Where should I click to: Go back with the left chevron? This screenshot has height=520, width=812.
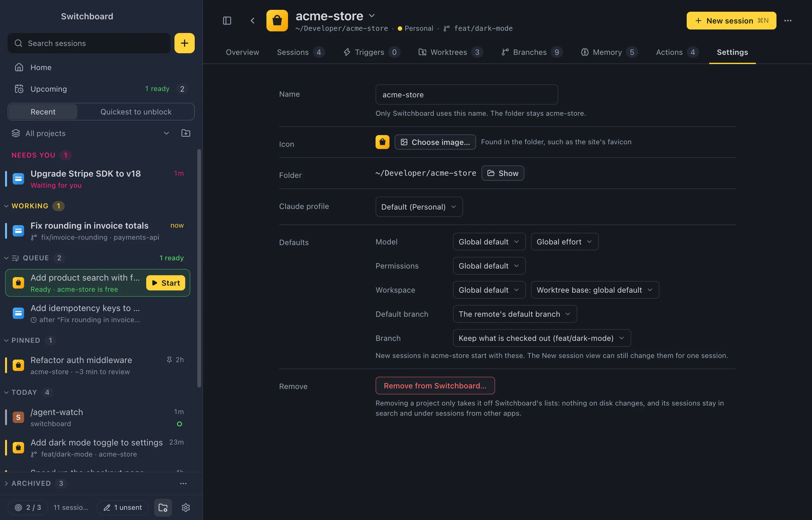click(x=252, y=21)
